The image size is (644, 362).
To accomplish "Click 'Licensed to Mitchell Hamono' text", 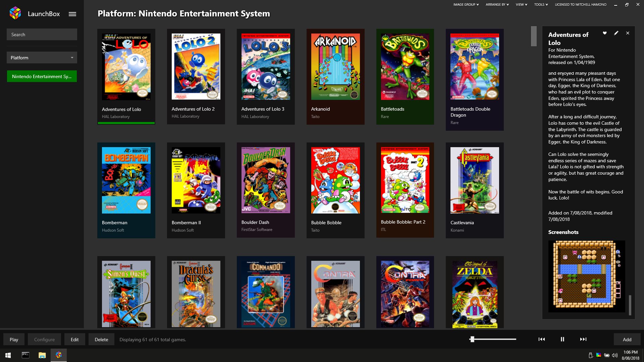I will click(x=581, y=5).
